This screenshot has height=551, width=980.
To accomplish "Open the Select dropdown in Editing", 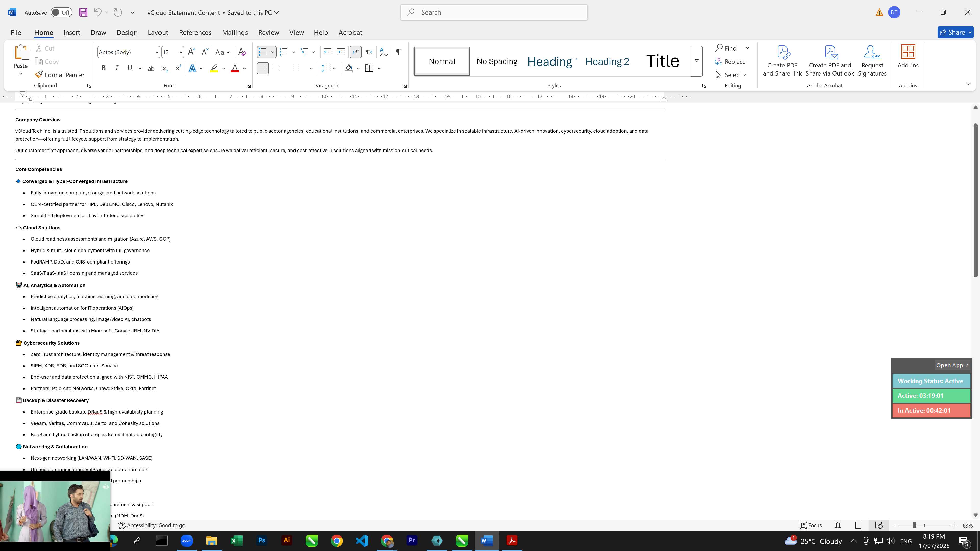I will pos(731,75).
